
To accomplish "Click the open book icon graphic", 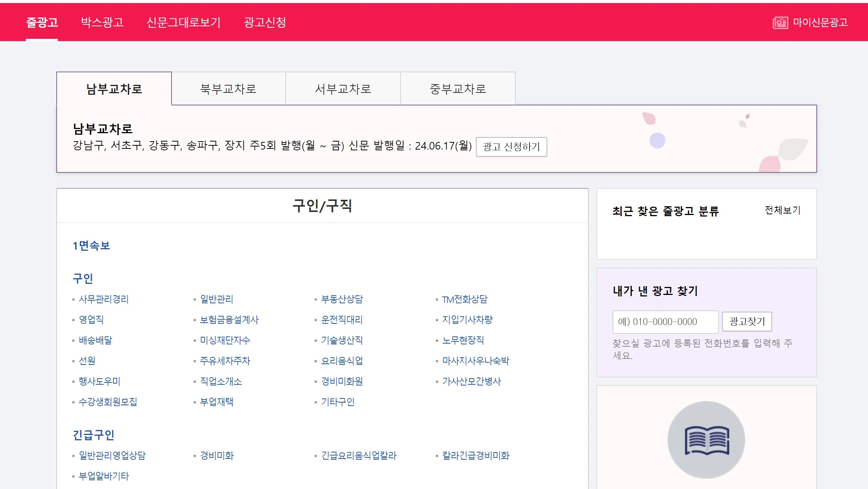I will (x=706, y=440).
